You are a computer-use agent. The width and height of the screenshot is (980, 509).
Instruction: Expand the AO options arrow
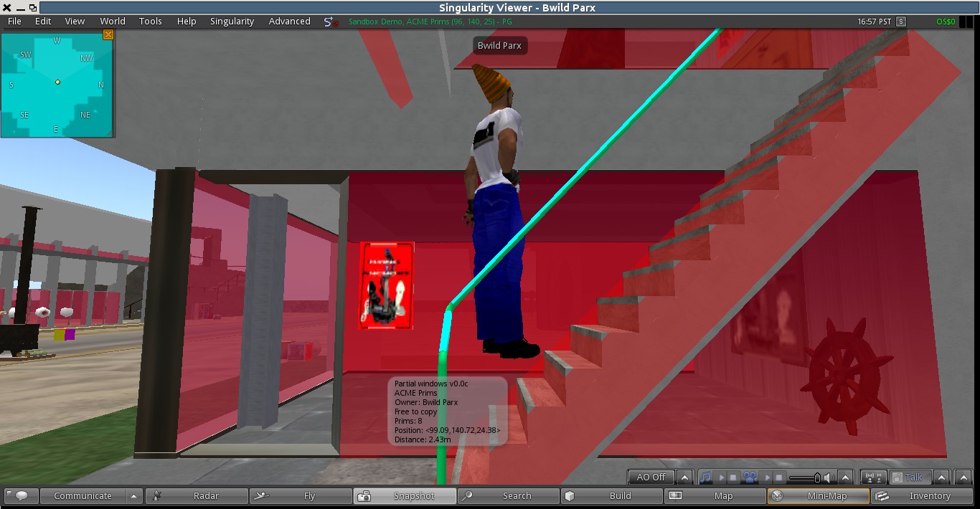pos(684,477)
